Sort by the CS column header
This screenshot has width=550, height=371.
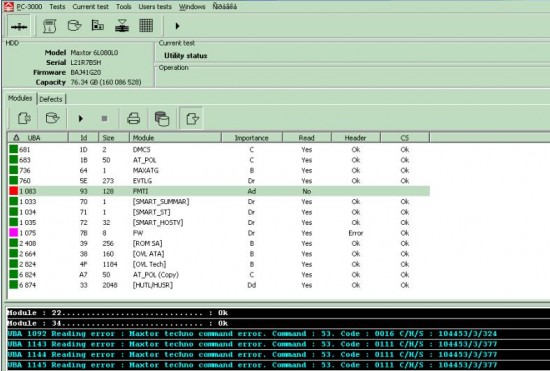click(405, 138)
